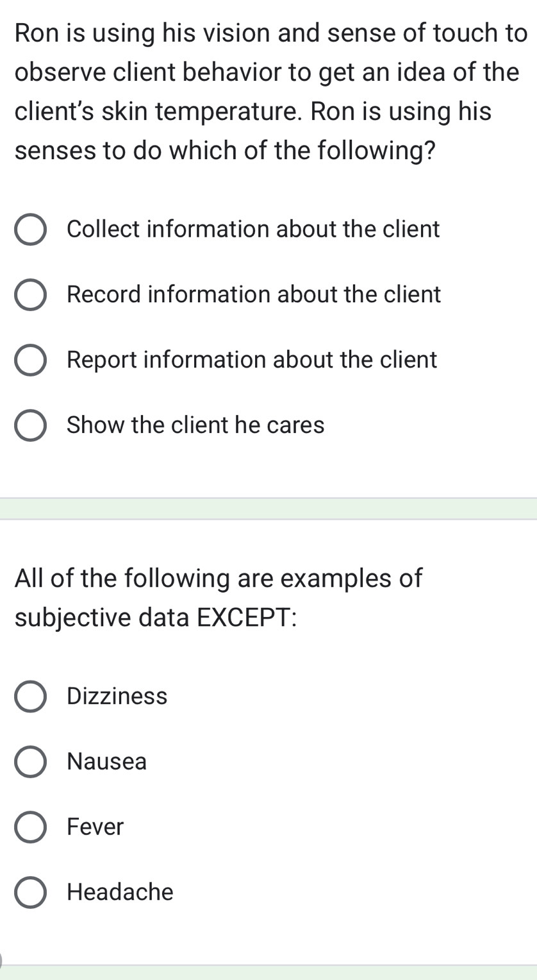Click the green divider between the two questions
This screenshot has height=980, width=537.
tap(268, 509)
